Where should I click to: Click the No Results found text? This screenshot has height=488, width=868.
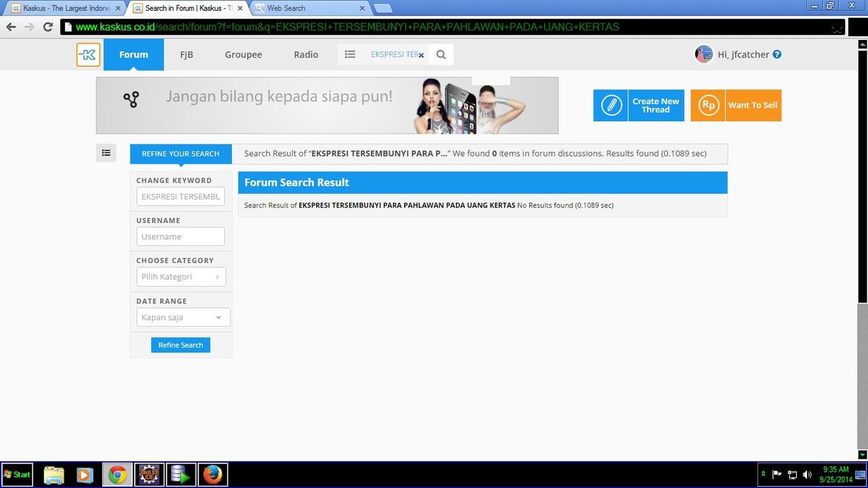[x=545, y=205]
